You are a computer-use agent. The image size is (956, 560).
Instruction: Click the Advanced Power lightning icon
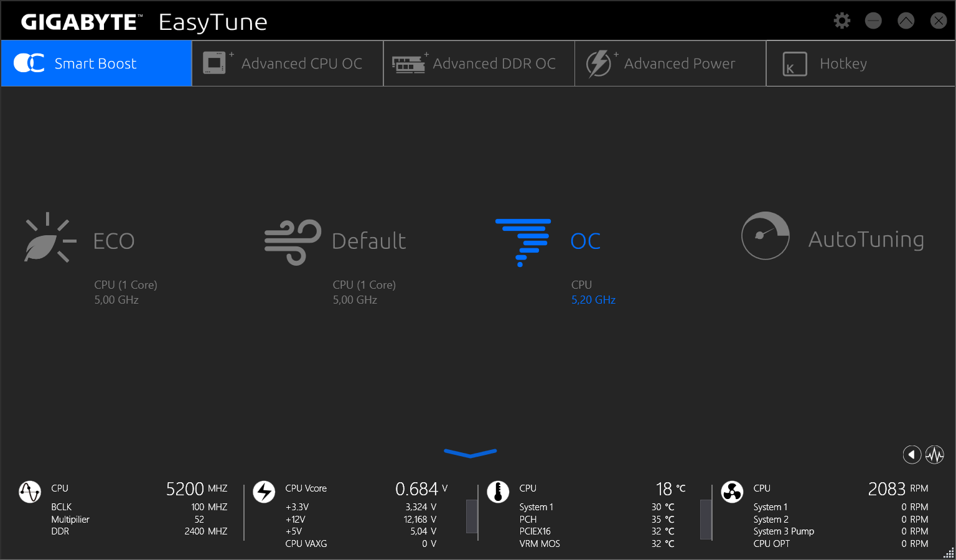tap(602, 63)
